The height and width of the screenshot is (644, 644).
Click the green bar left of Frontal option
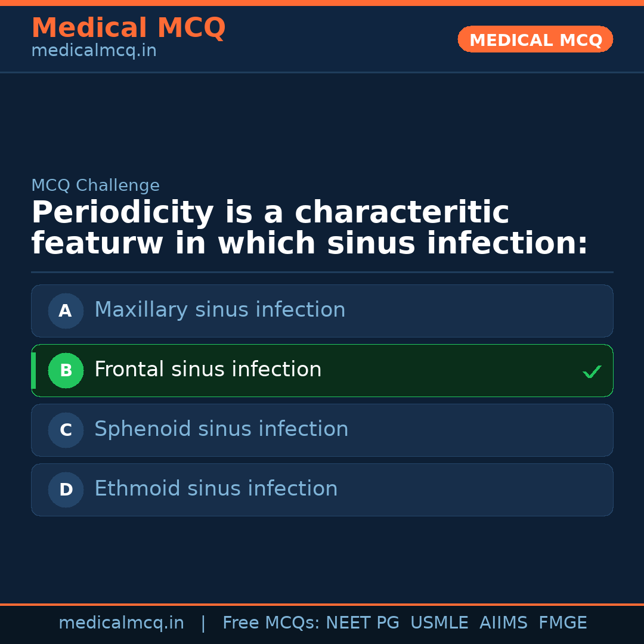33,370
